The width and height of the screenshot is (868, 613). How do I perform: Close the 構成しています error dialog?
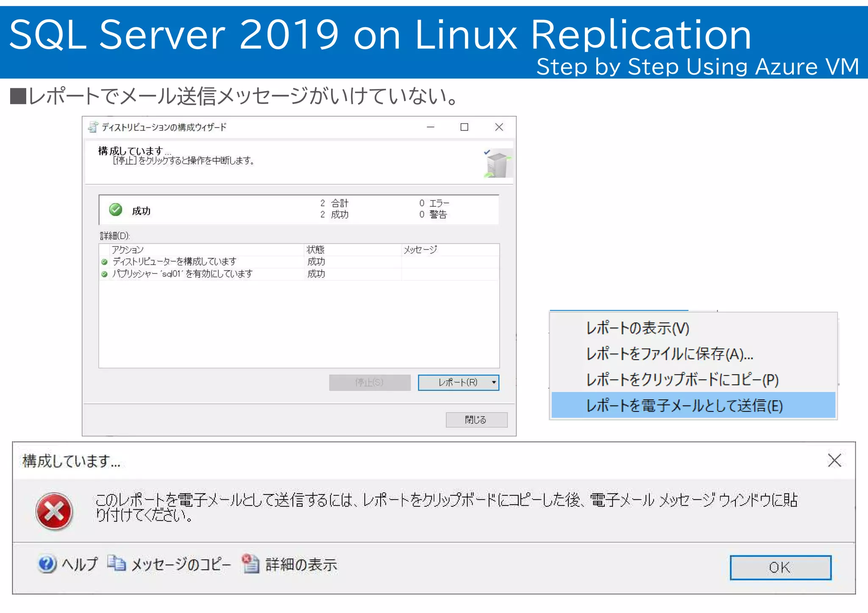tap(834, 460)
